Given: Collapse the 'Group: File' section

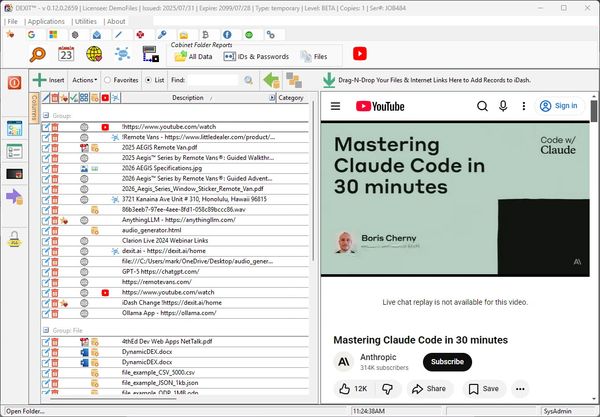Looking at the screenshot, I should click(x=47, y=329).
